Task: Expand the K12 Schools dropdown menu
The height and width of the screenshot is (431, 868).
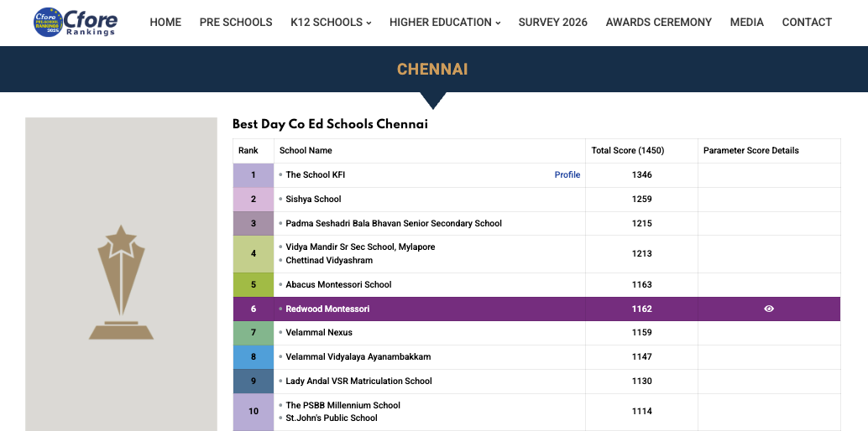Action: click(x=331, y=23)
